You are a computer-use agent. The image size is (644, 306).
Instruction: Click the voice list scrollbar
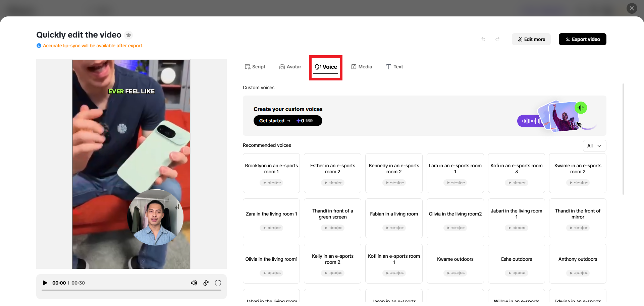tap(623, 139)
